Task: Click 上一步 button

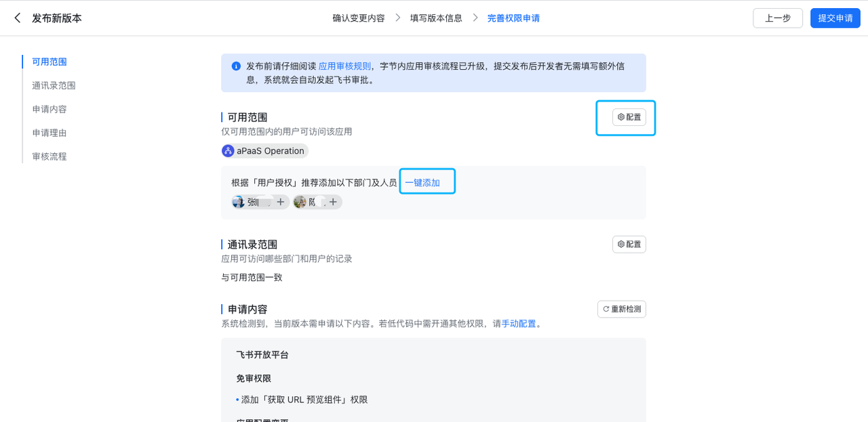Action: (778, 18)
